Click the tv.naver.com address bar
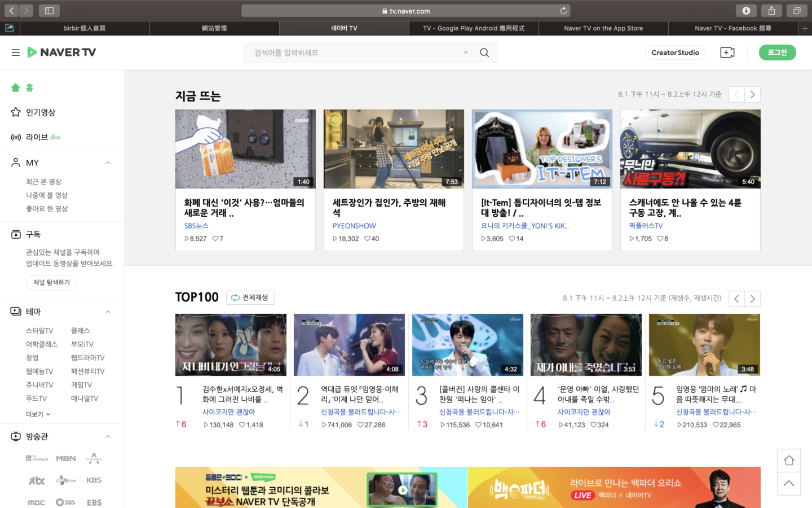The image size is (812, 508). pos(406,11)
